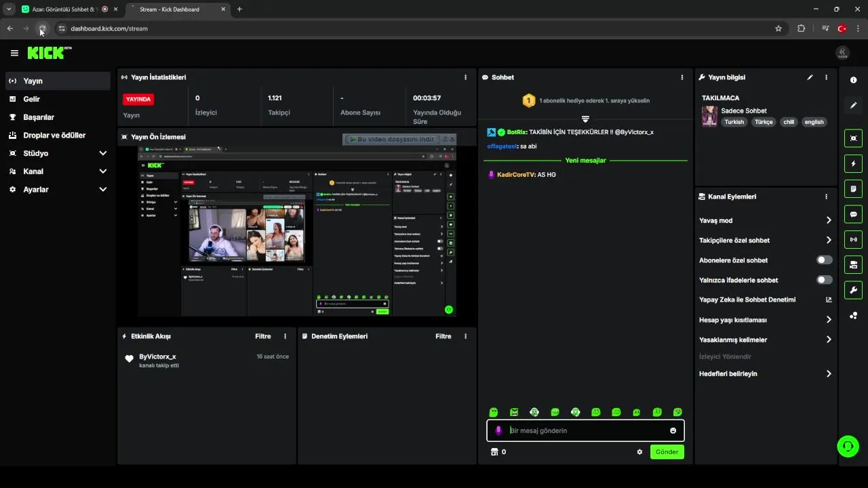The height and width of the screenshot is (488, 868).
Task: Edit stream info with the Yayın bilgisi pencil icon
Action: (810, 77)
